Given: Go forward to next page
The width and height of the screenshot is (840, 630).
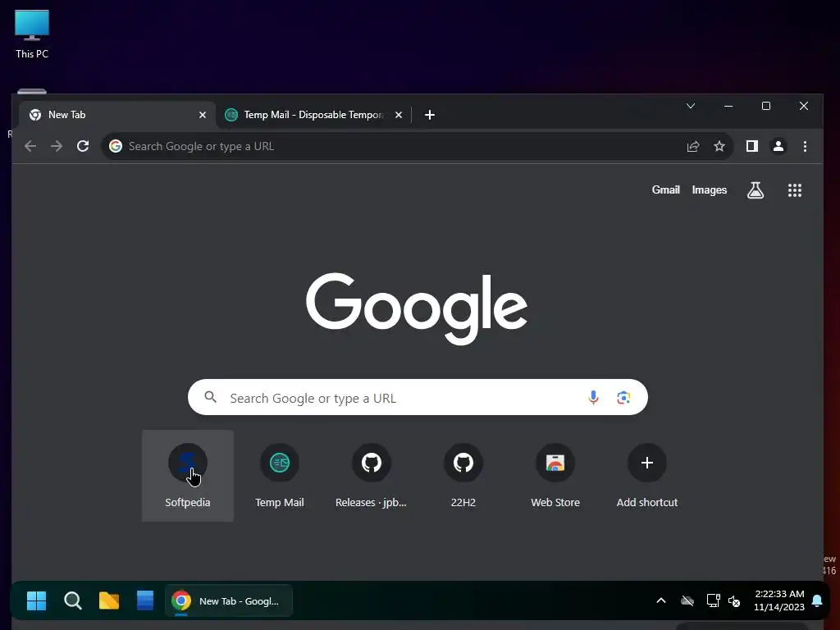Looking at the screenshot, I should click(57, 146).
